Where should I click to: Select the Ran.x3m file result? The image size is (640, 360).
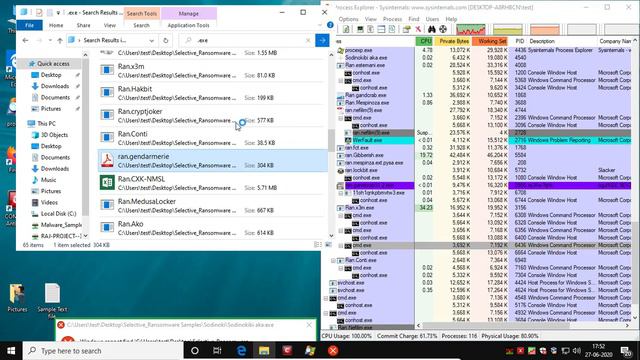tap(212, 71)
